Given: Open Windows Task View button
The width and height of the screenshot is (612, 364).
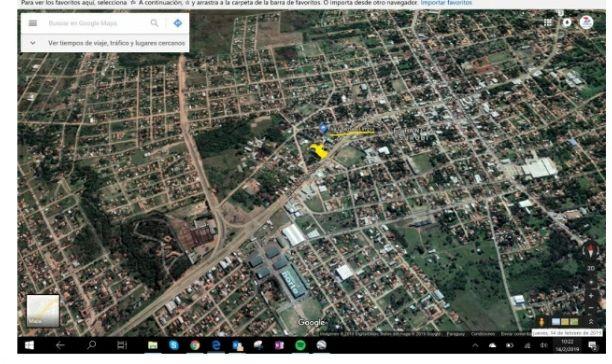Looking at the screenshot, I should point(122,345).
